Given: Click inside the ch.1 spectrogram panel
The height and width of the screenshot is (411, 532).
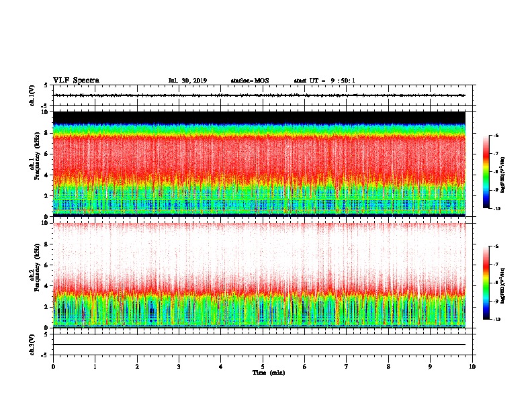Looking at the screenshot, I should coord(259,164).
